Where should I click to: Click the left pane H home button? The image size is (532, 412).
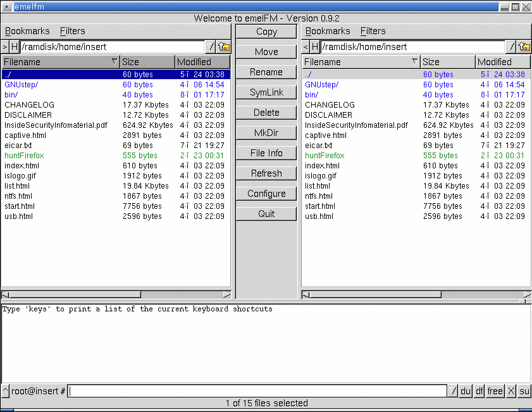click(x=15, y=47)
